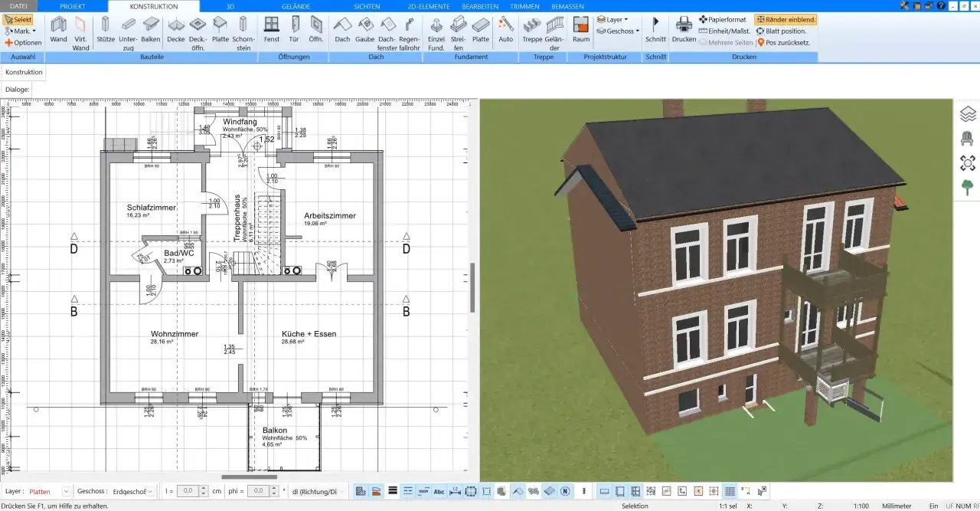Select the Raum room tool
Image resolution: width=980 pixels, height=511 pixels.
[581, 29]
